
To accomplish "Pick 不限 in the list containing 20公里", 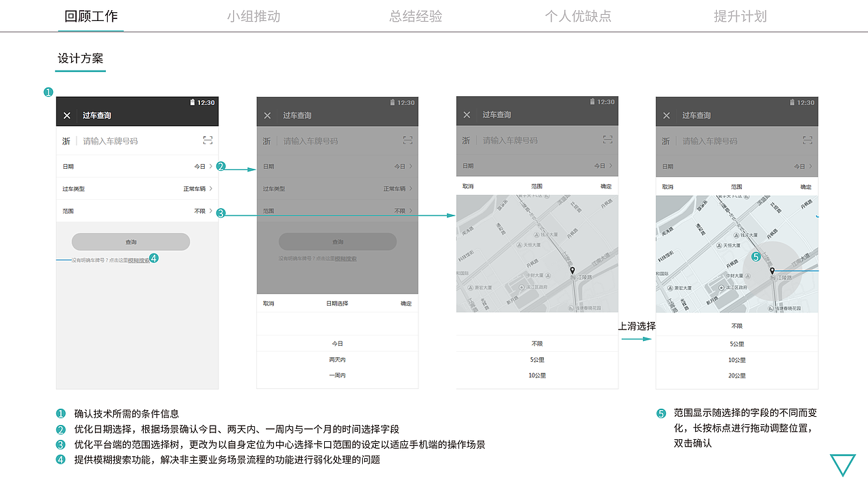I will (x=737, y=326).
